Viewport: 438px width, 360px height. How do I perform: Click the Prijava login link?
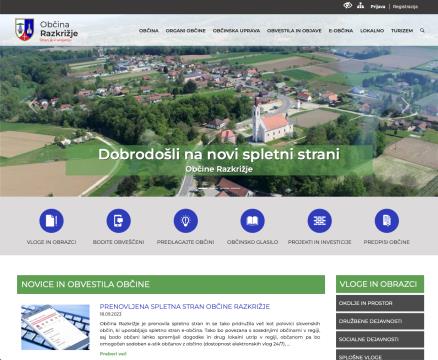pyautogui.click(x=378, y=6)
